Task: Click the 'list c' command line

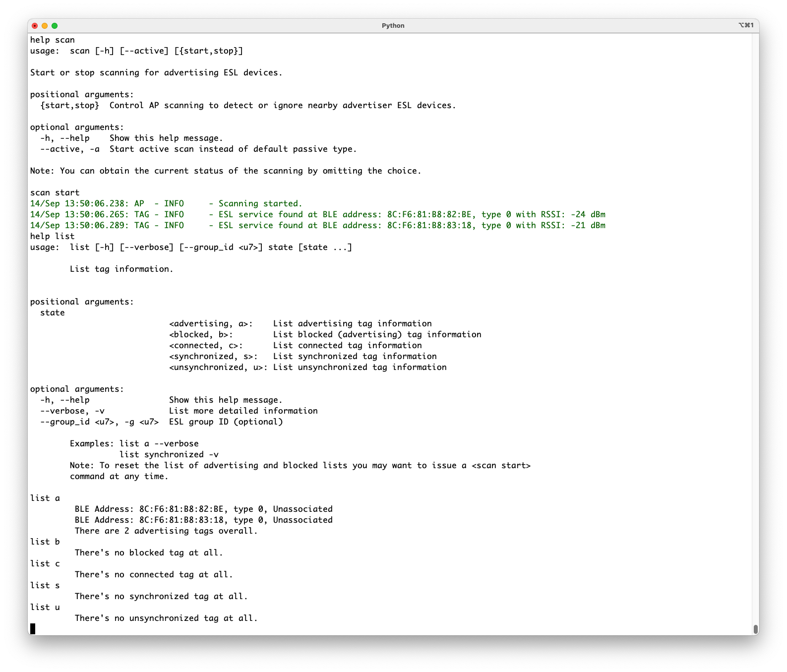Action: (x=45, y=563)
